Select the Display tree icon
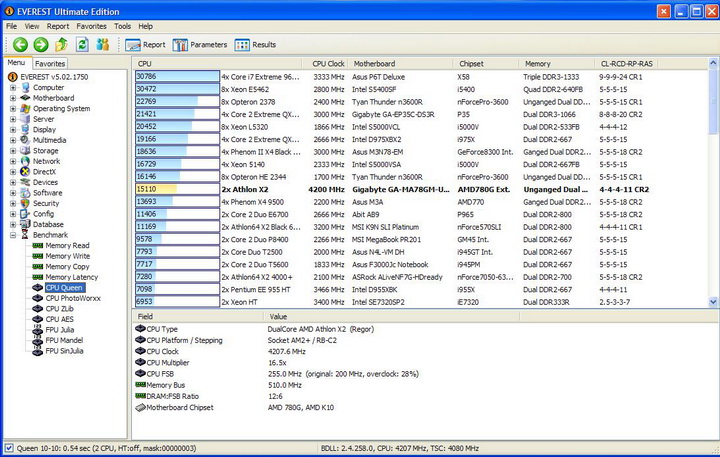The height and width of the screenshot is (457, 720). tap(25, 130)
